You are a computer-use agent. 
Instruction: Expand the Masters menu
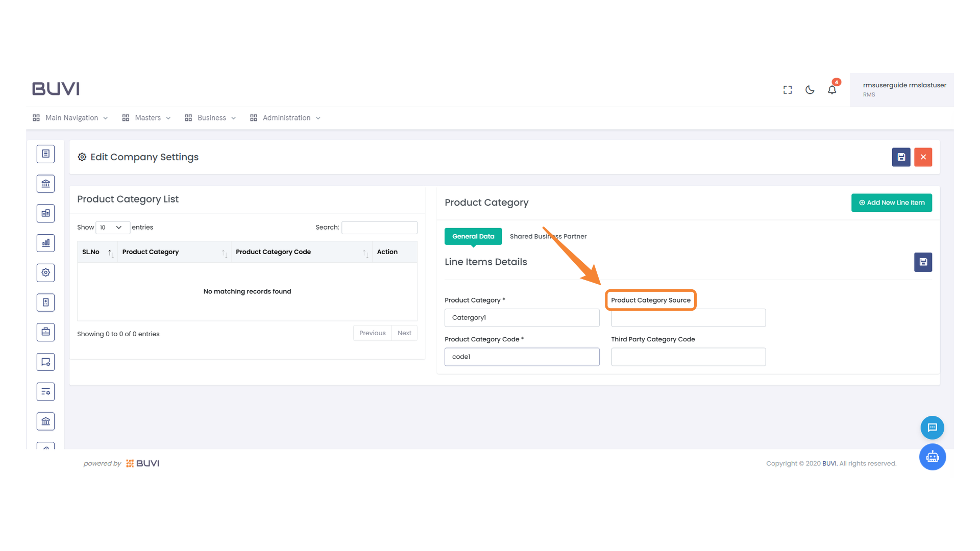click(x=147, y=118)
